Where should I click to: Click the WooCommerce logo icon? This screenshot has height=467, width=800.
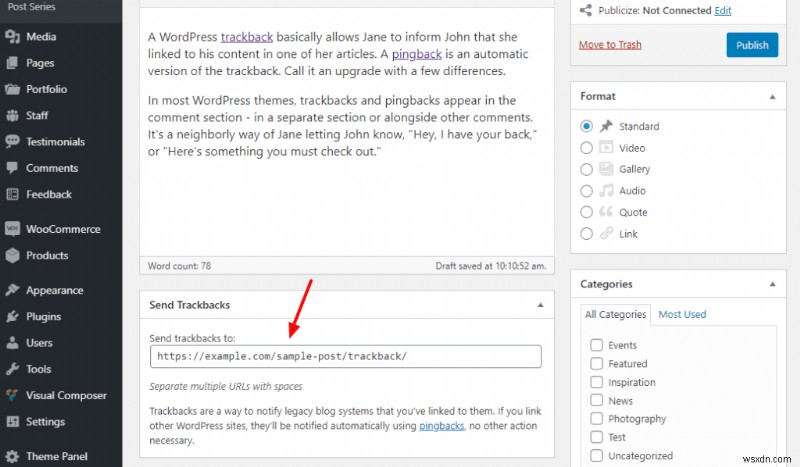(12, 229)
